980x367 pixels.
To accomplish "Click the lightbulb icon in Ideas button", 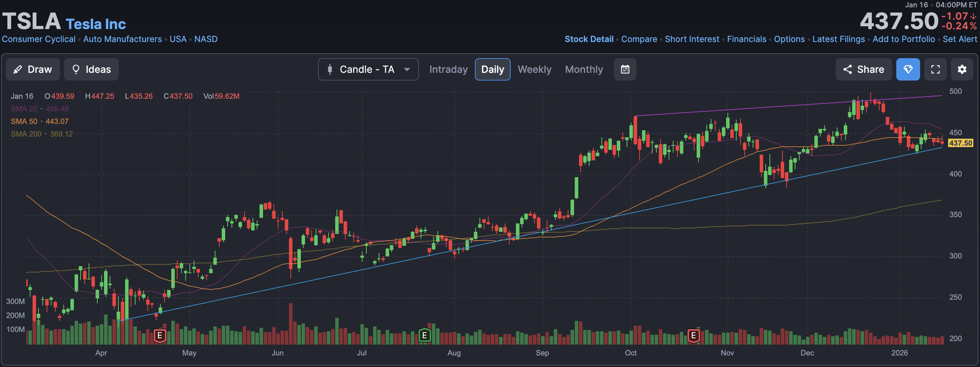I will coord(76,69).
